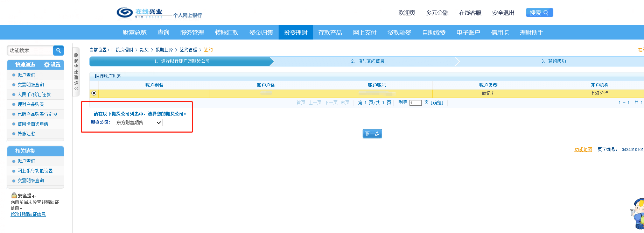The image size is (644, 233).
Task: Click into the 功能搜索 input field
Action: pyautogui.click(x=30, y=50)
